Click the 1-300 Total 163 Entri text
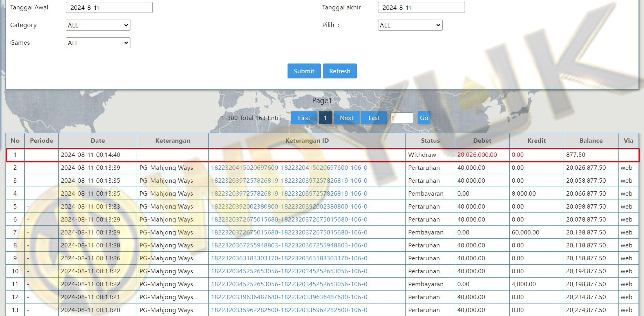This screenshot has height=316, width=644. pyautogui.click(x=251, y=118)
